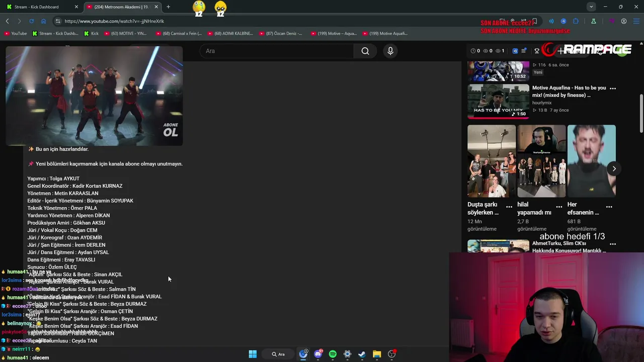Expand the tab search dropdown arrow
The image size is (644, 362).
591,7
